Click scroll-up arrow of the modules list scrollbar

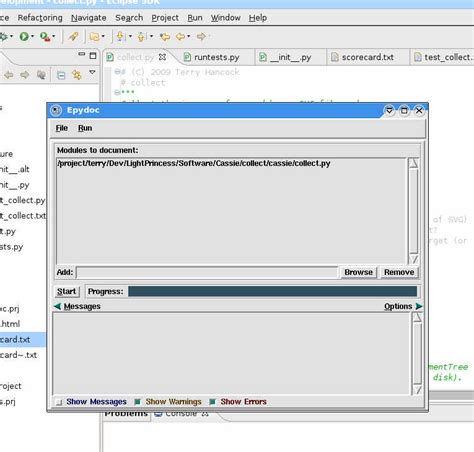[x=413, y=163]
